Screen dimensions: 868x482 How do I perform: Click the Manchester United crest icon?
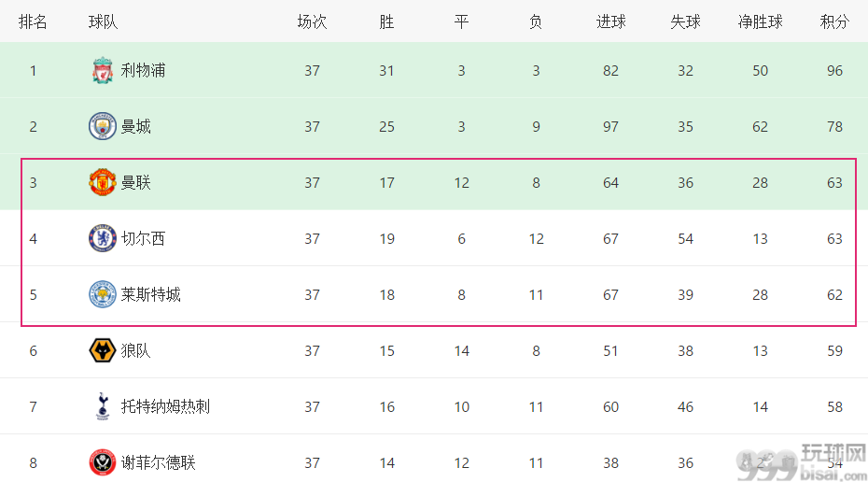(103, 182)
